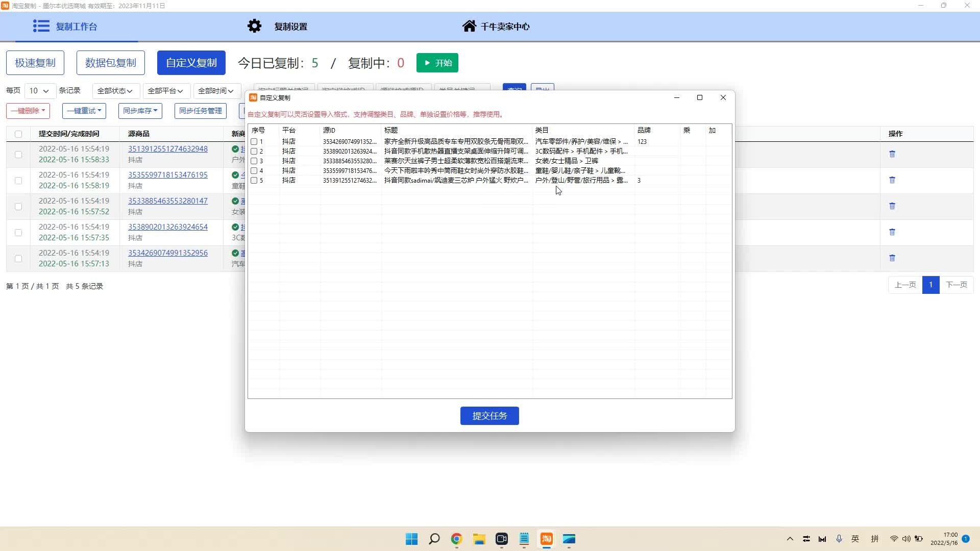Open source link 3513912551274632948
The image size is (980, 551).
pyautogui.click(x=168, y=149)
